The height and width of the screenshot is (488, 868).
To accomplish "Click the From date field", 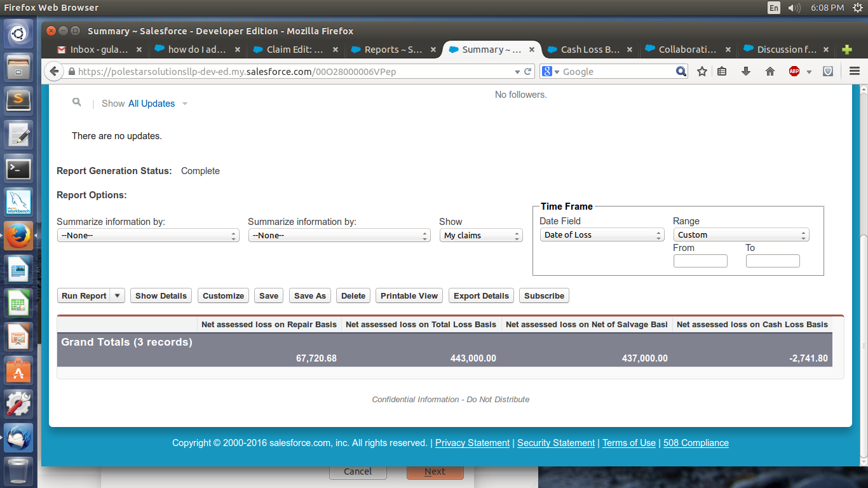I will pyautogui.click(x=700, y=261).
